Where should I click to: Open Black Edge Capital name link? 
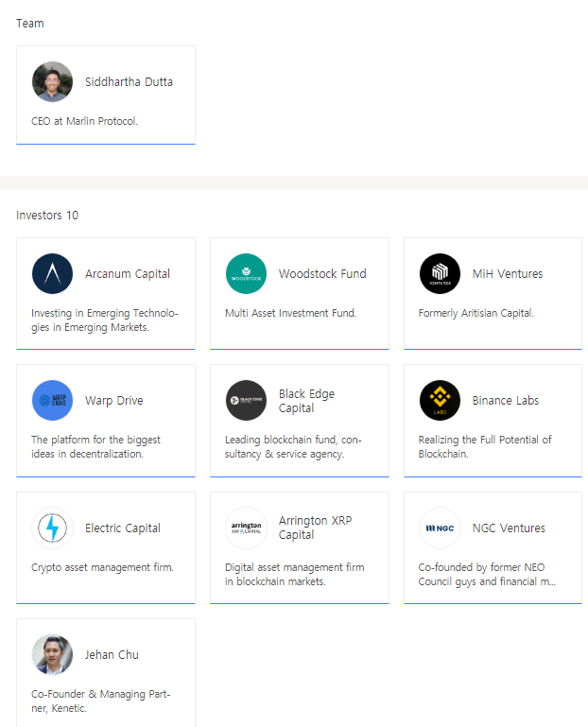coord(306,401)
